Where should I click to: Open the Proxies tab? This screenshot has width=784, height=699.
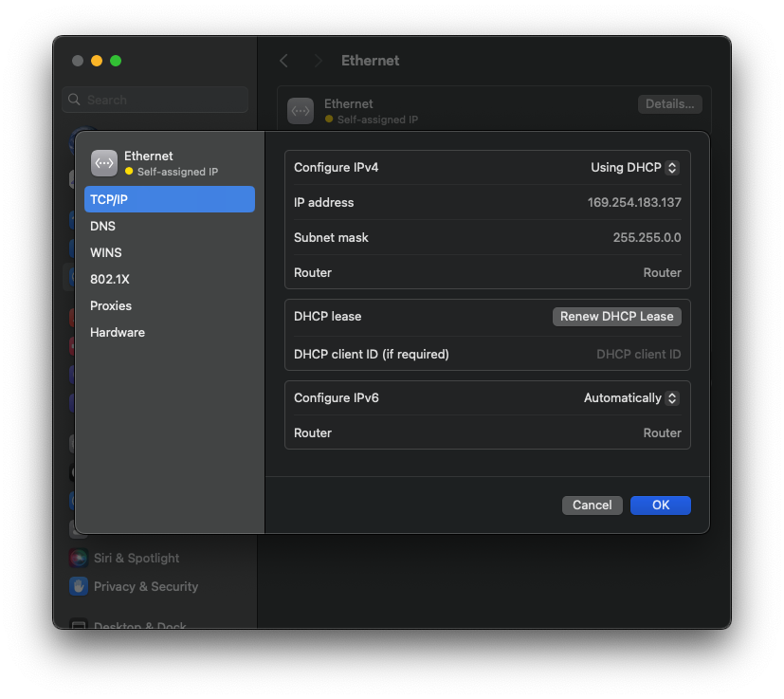(170, 305)
